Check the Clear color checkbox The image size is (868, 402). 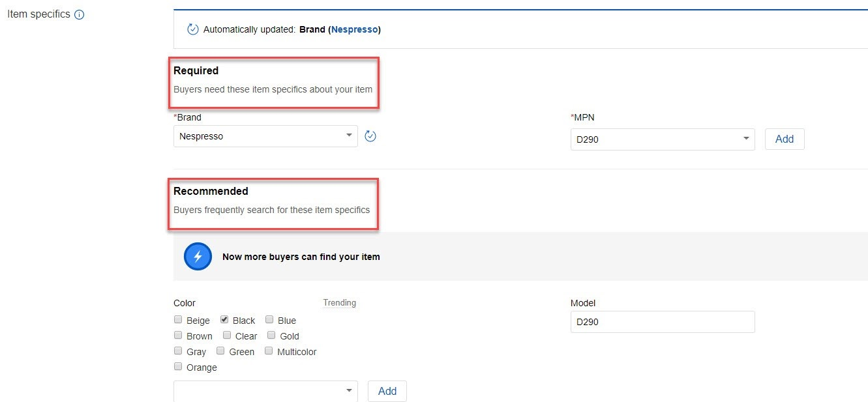pyautogui.click(x=227, y=336)
